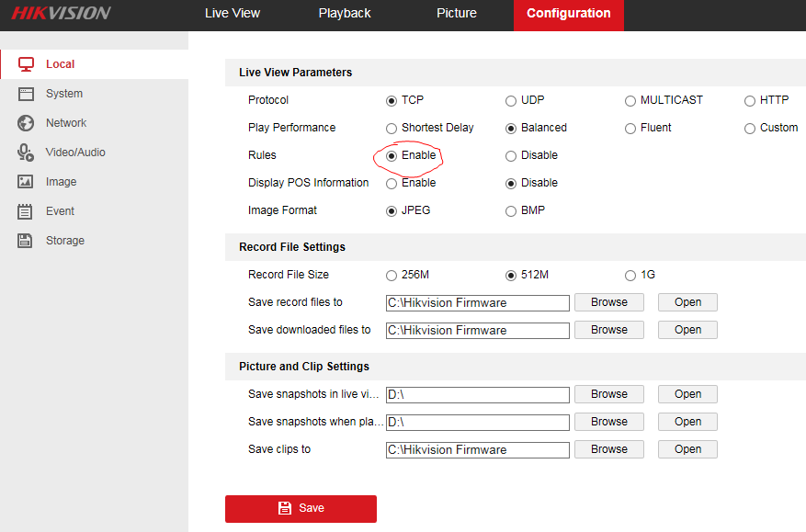Image resolution: width=806 pixels, height=532 pixels.
Task: Enable the Rules option
Action: click(x=392, y=156)
